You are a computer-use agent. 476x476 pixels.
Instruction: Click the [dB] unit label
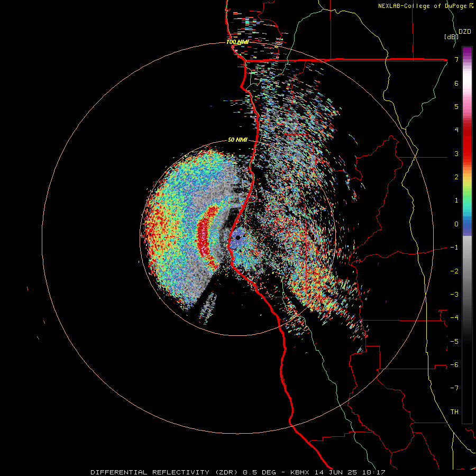pos(451,36)
